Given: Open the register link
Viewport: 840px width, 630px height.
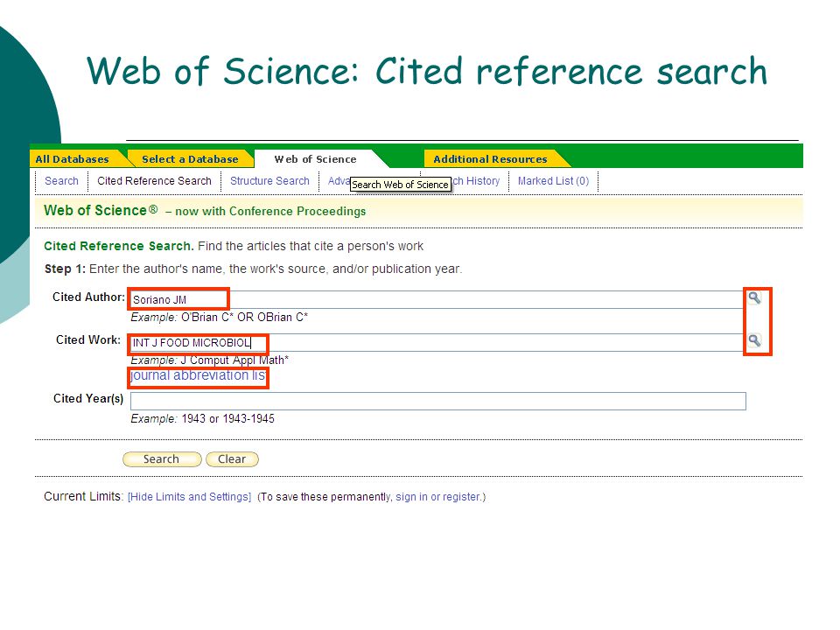Looking at the screenshot, I should tap(461, 497).
